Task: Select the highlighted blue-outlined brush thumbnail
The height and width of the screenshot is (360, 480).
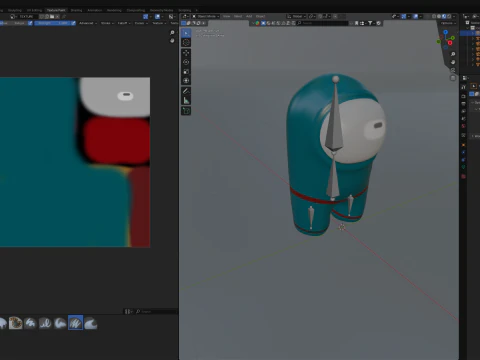Action: [75, 323]
